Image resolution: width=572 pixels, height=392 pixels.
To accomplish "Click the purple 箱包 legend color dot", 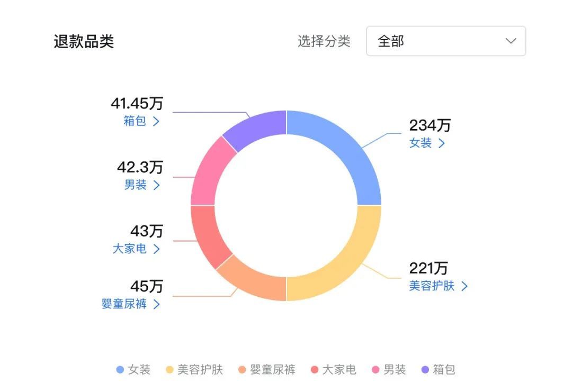I will click(425, 370).
